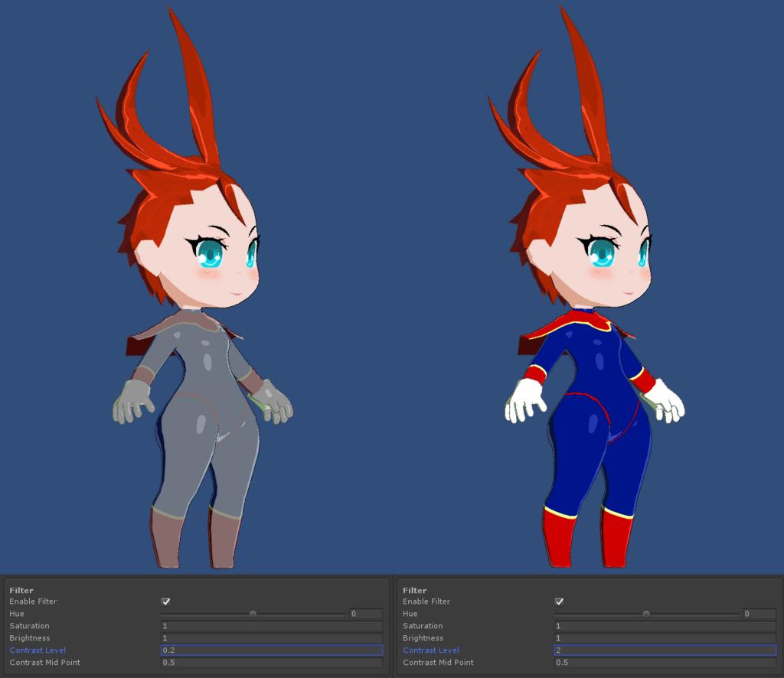Click Hue slider handle in right panel
This screenshot has height=678, width=784.
pos(646,614)
